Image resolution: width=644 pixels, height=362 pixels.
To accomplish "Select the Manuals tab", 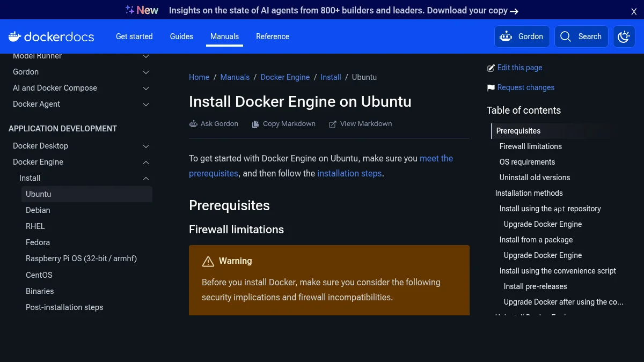I will click(x=224, y=36).
